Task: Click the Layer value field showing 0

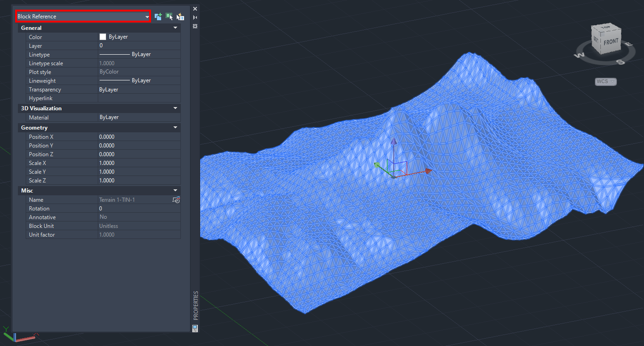Action: tap(139, 46)
